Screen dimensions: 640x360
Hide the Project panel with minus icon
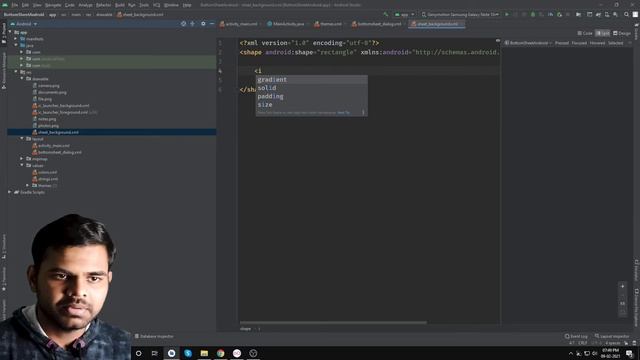pyautogui.click(x=212, y=24)
